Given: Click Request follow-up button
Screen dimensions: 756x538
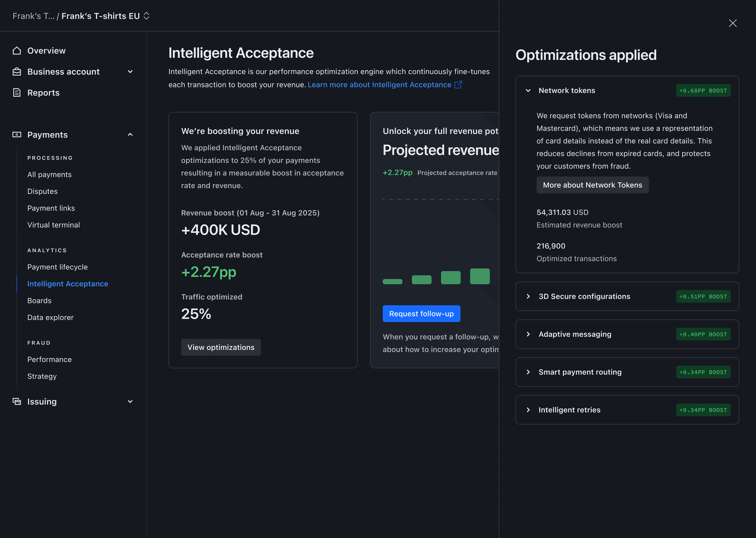Looking at the screenshot, I should pos(421,314).
